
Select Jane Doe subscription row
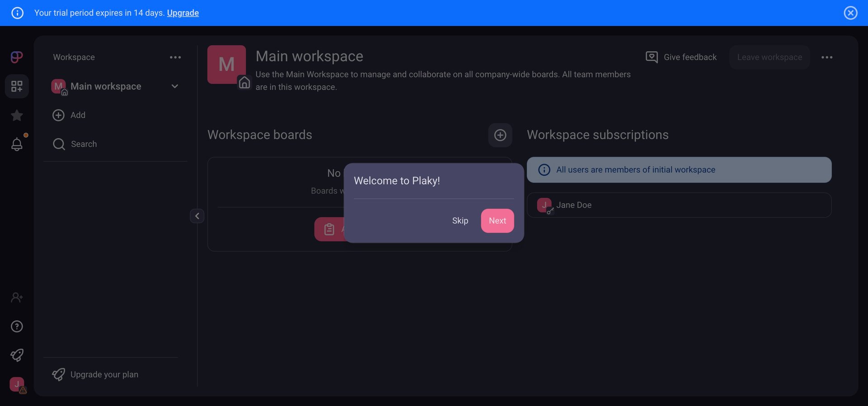(679, 205)
